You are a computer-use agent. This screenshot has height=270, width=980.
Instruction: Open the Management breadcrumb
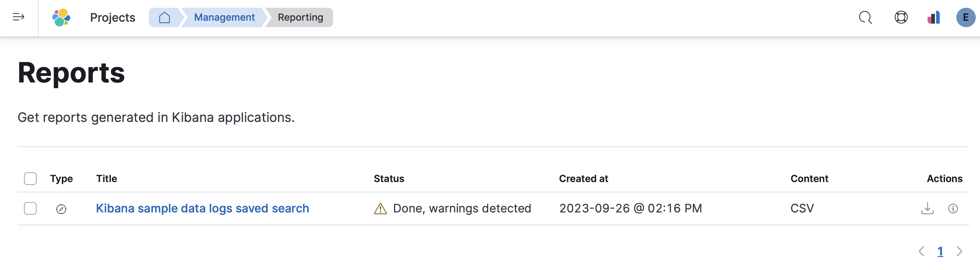(x=224, y=17)
